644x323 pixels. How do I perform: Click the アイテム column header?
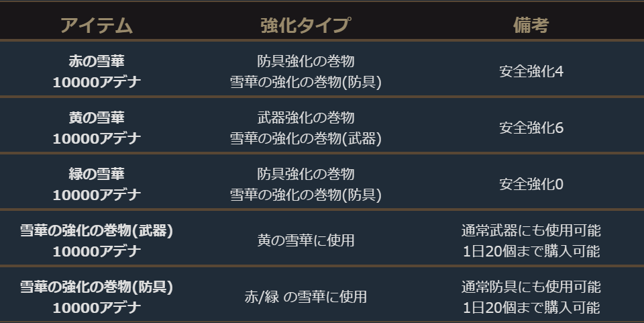tap(97, 26)
